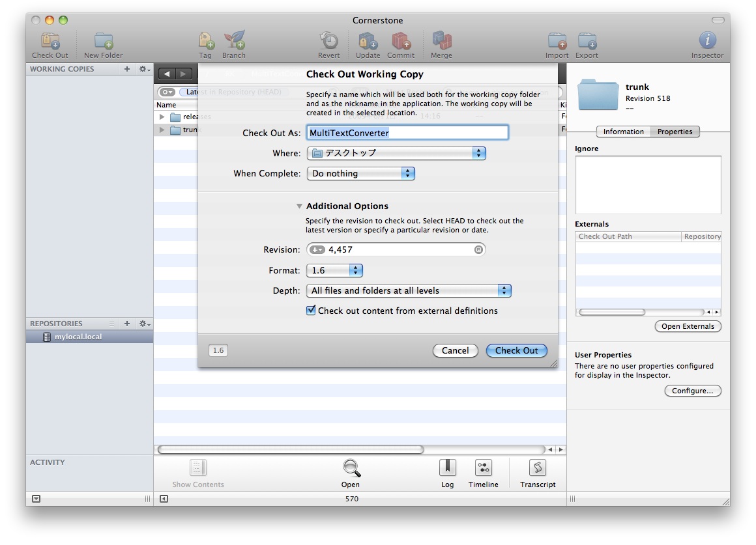Switch to the Properties tab
The height and width of the screenshot is (545, 756).
pos(675,132)
